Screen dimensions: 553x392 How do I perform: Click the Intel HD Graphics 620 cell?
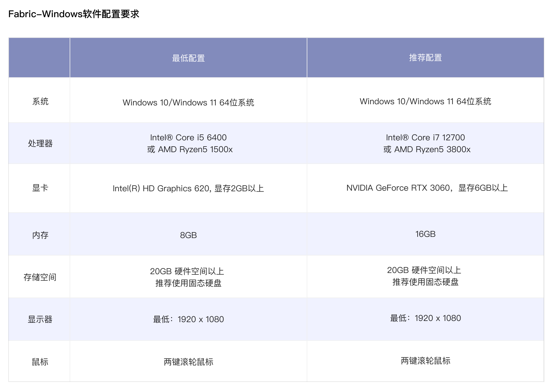[x=188, y=189]
